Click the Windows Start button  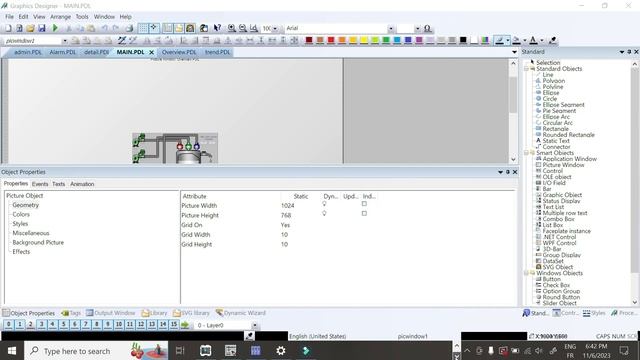[x=12, y=351]
